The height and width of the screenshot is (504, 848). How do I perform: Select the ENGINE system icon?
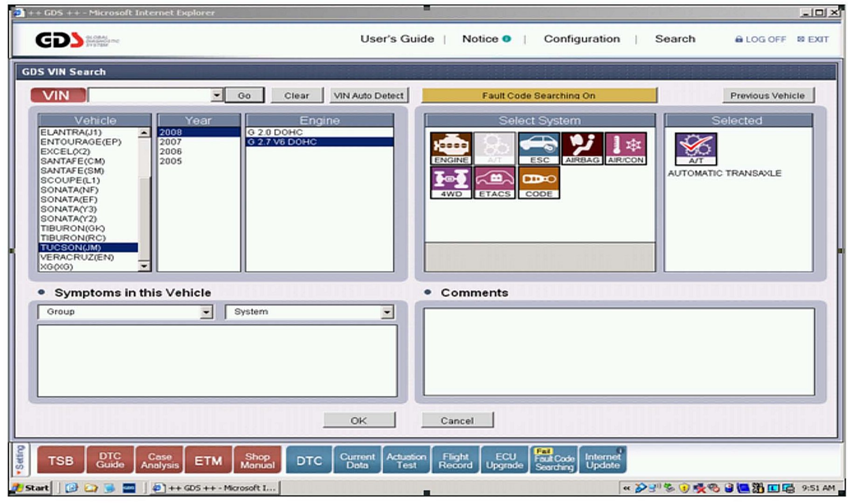coord(450,148)
